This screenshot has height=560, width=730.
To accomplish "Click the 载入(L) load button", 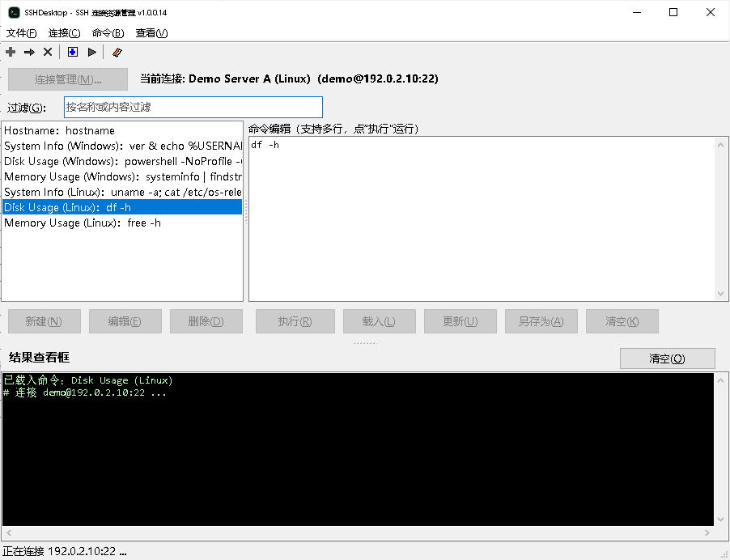I will (x=380, y=321).
